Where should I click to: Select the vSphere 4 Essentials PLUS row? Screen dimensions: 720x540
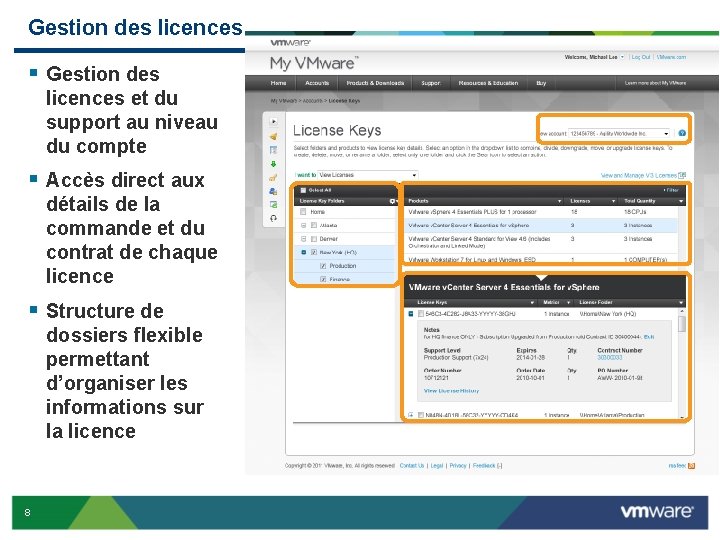click(540, 212)
